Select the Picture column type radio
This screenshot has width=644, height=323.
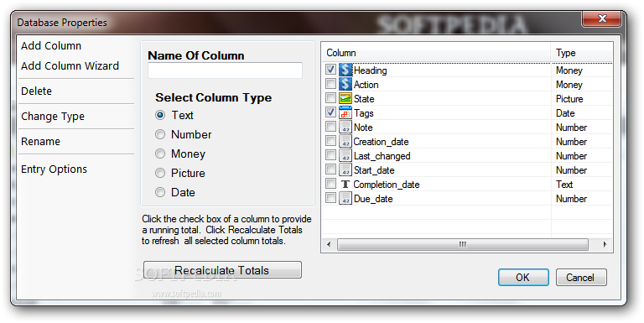tap(160, 173)
